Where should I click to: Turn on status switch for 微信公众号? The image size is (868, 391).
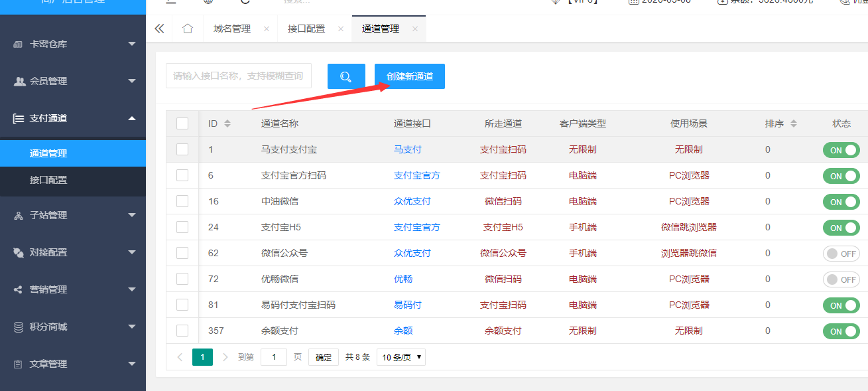tap(841, 254)
